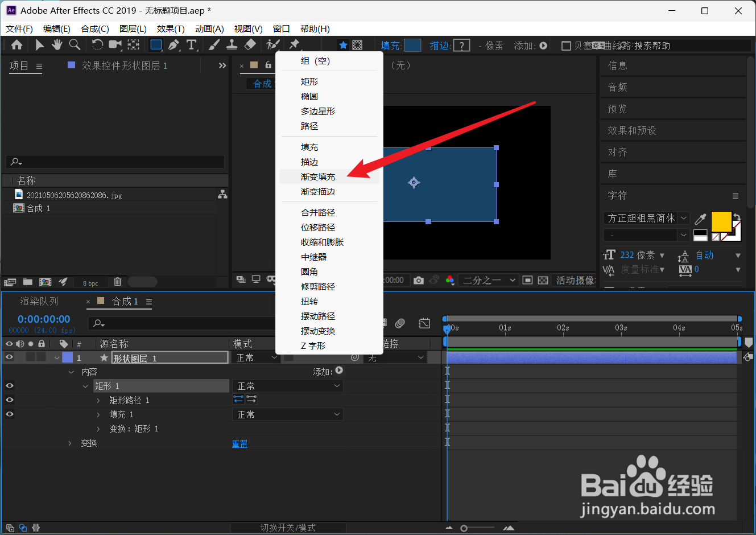756x535 pixels.
Task: Select the Eraser tool
Action: [x=250, y=44]
